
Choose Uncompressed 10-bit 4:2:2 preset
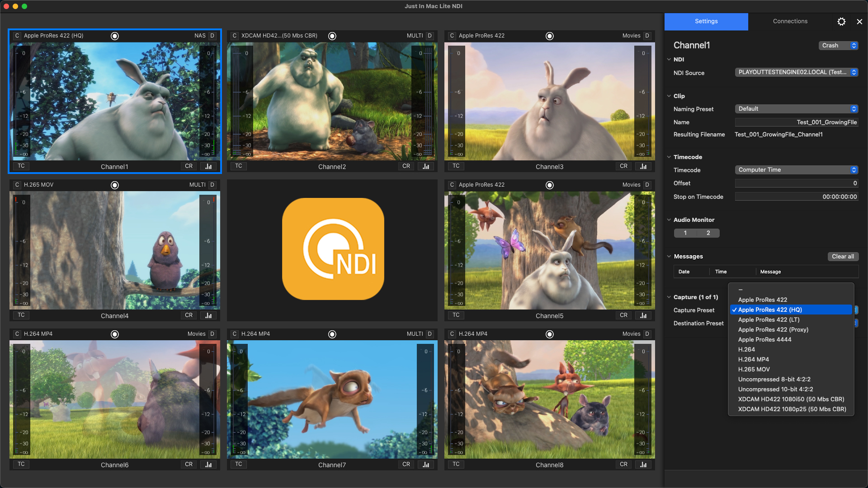tap(791, 389)
